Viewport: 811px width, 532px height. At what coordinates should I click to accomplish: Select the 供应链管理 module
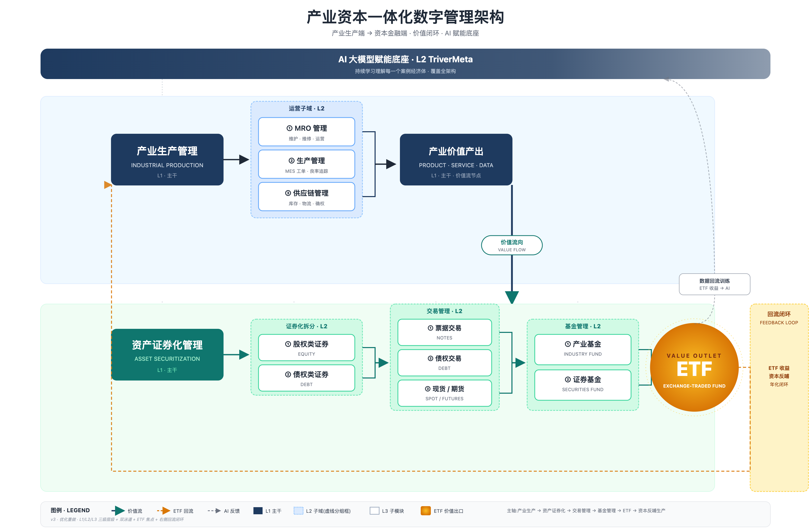(x=306, y=197)
